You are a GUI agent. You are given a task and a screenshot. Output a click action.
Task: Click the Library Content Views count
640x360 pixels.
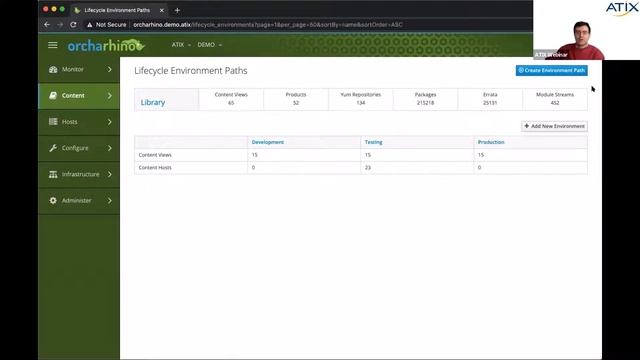231,103
